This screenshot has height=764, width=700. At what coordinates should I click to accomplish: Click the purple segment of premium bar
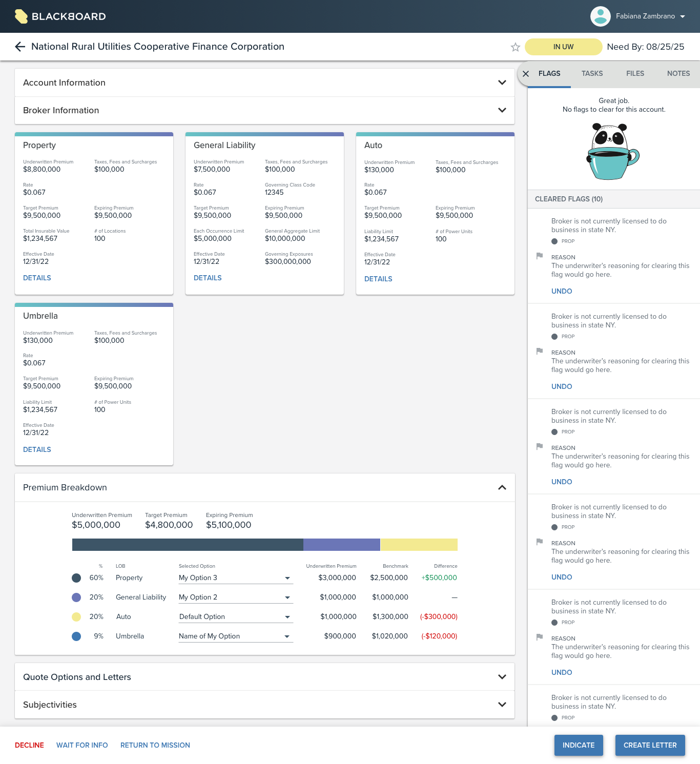[x=342, y=545]
